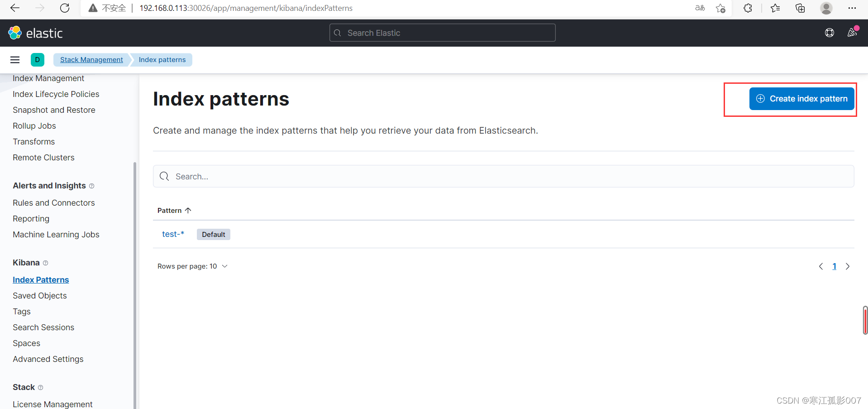
Task: Click the index pattern Search box
Action: [x=503, y=176]
